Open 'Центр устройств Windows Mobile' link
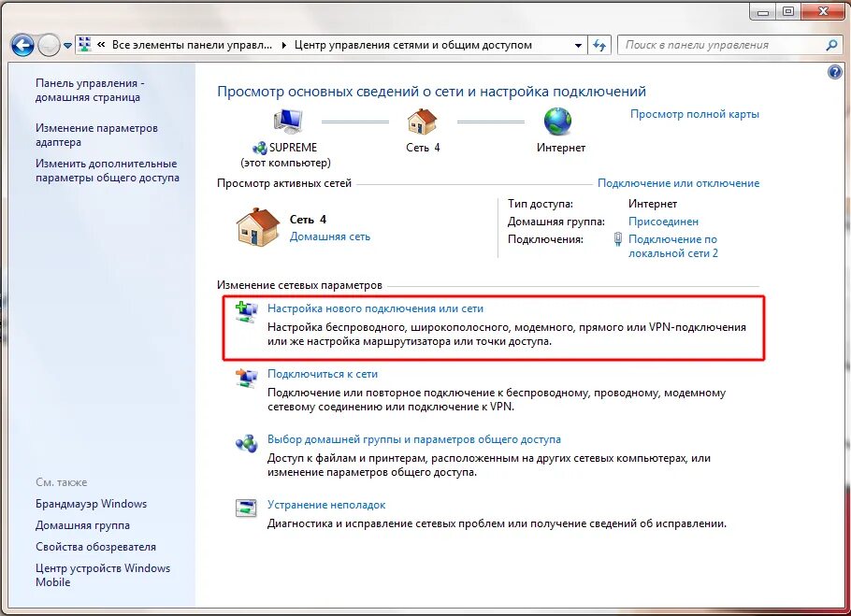 tap(103, 575)
